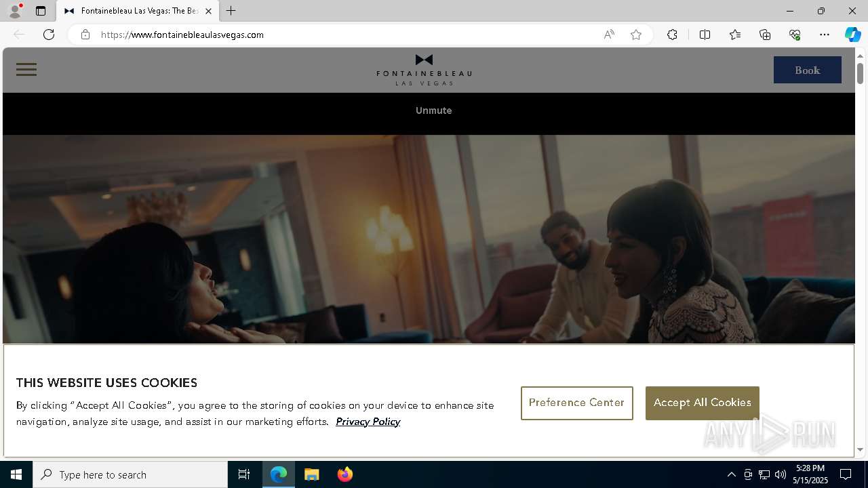
Task: View site information lock icon
Action: [85, 35]
